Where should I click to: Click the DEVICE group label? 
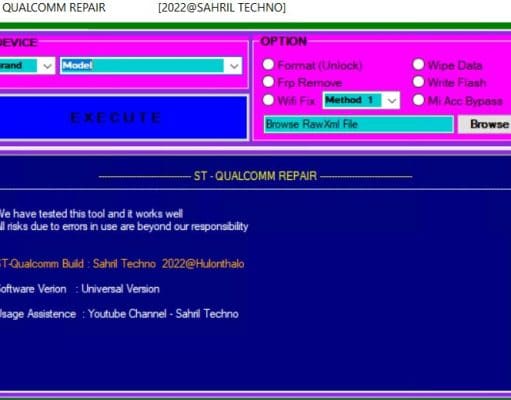pyautogui.click(x=18, y=43)
